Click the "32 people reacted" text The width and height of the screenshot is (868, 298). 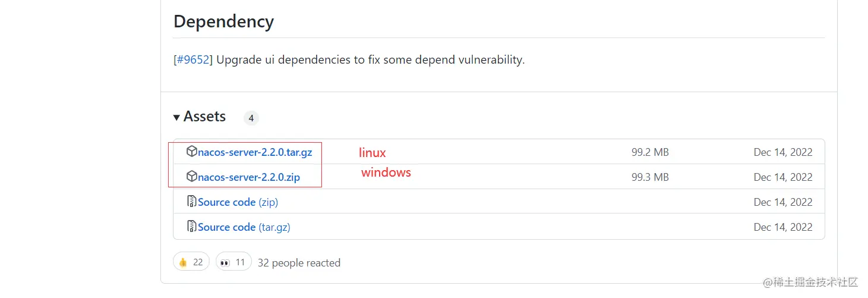[x=299, y=263]
